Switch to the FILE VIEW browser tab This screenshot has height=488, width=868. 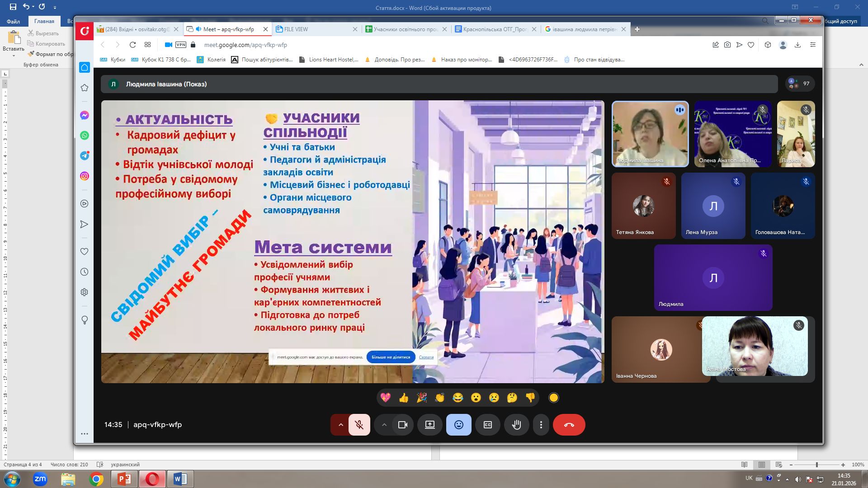[x=296, y=29]
